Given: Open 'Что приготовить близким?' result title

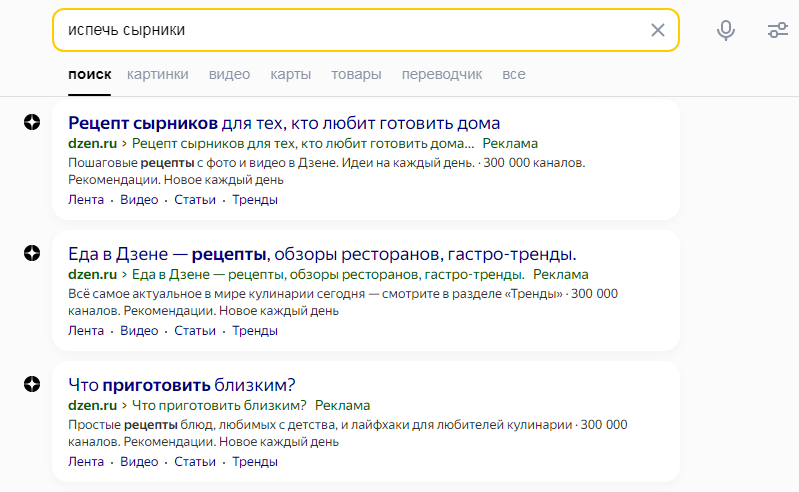Looking at the screenshot, I should 182,385.
